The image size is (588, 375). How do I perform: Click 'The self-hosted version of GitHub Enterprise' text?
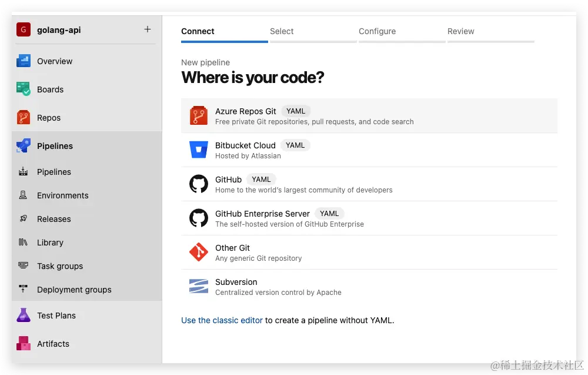point(289,224)
